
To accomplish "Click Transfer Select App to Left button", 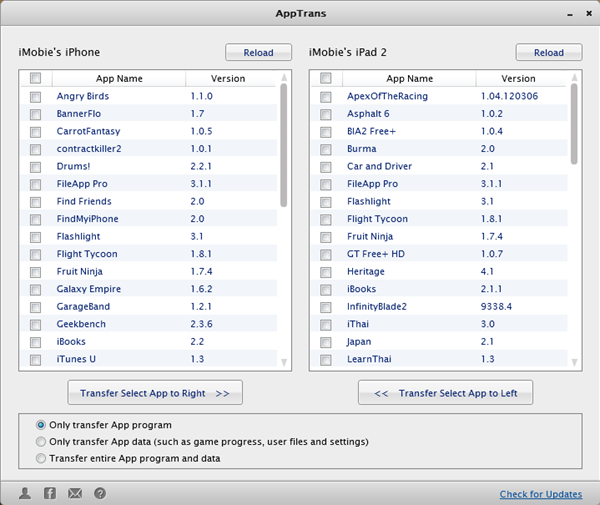I will point(445,393).
